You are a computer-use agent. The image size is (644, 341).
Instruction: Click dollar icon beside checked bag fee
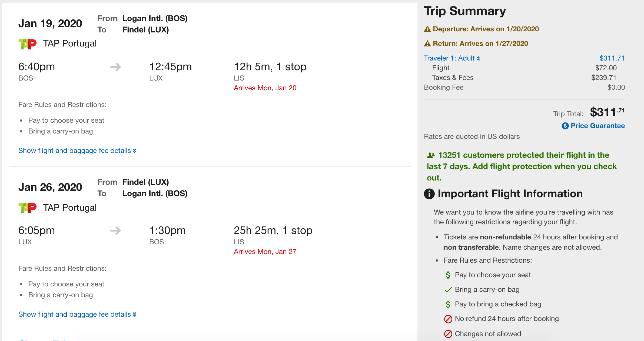pyautogui.click(x=448, y=304)
